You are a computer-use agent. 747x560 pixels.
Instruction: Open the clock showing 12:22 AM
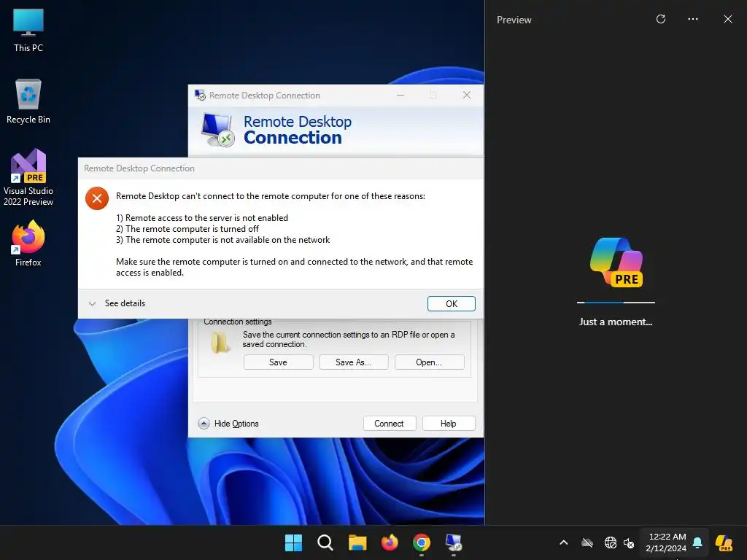tap(666, 542)
